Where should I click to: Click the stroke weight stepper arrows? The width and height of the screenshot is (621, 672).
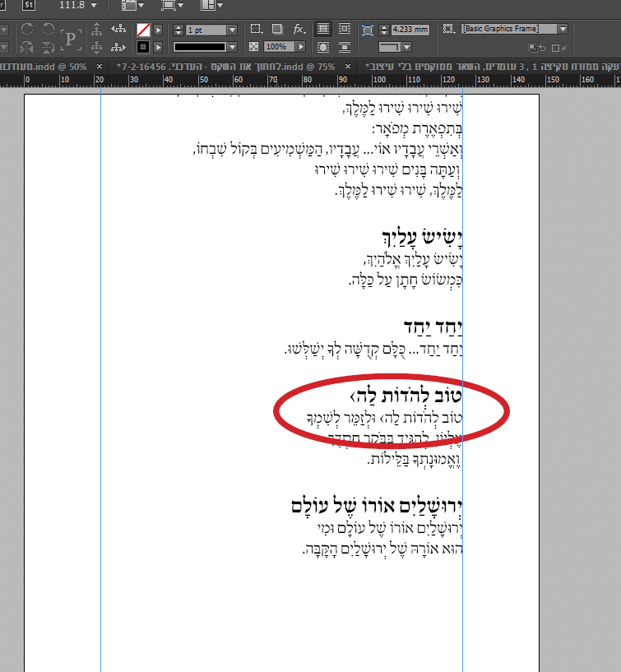[x=178, y=30]
